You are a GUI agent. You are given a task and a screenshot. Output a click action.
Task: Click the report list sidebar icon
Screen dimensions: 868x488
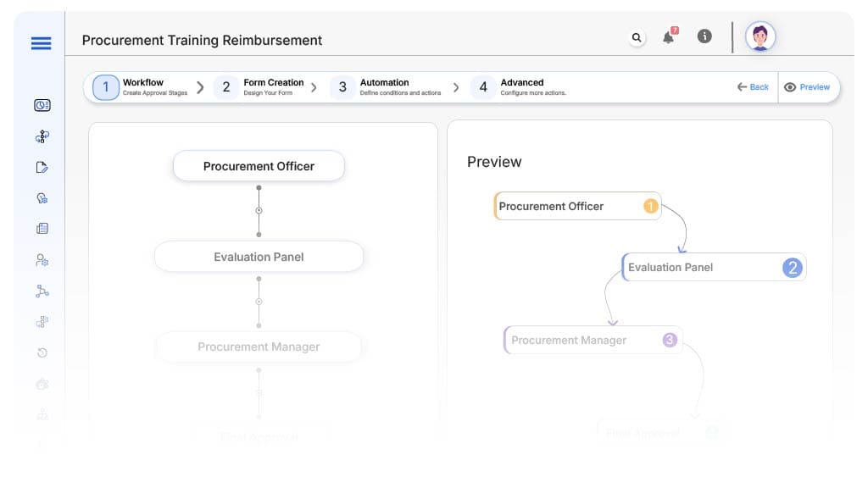click(42, 229)
